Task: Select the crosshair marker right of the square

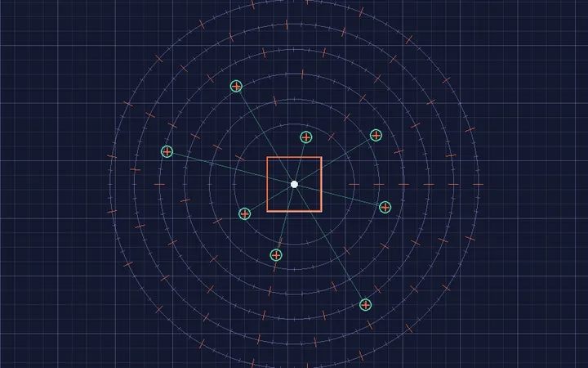Action: coord(385,207)
